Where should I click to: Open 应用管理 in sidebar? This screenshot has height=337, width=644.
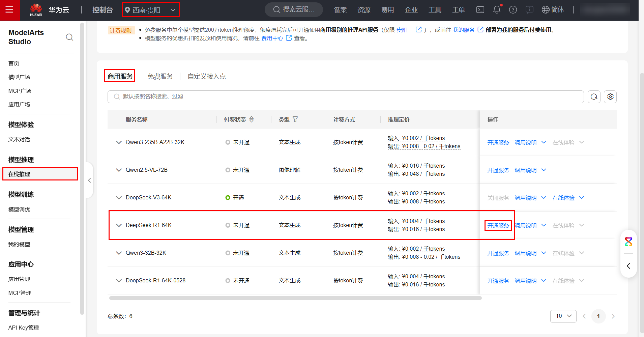[19, 279]
